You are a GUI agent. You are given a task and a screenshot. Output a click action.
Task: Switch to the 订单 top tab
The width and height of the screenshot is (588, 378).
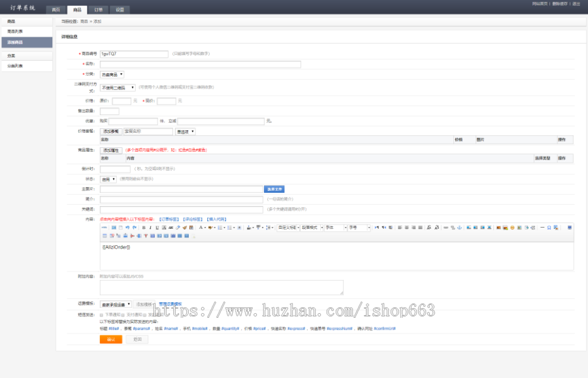point(97,10)
